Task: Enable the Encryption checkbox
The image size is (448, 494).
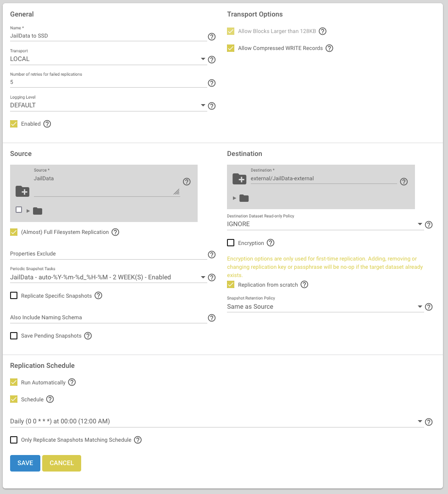Action: [x=231, y=243]
